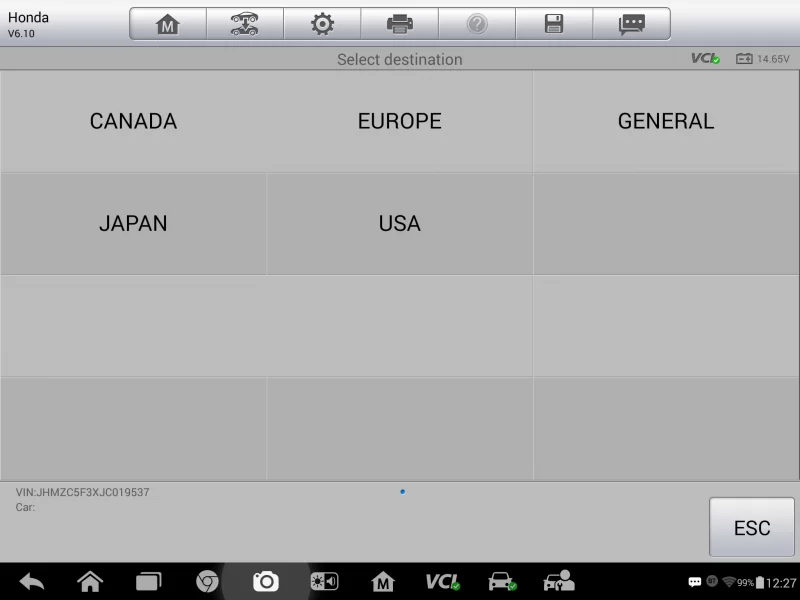
Task: Tap the MaxiSys home icon in top toolbar
Action: coord(168,24)
